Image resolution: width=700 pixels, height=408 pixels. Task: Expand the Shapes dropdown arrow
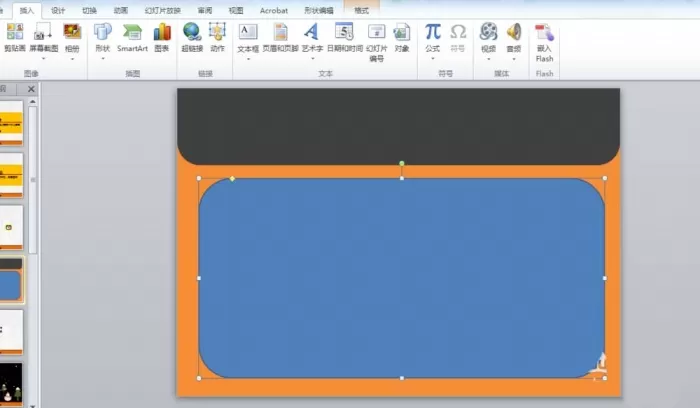pos(103,58)
